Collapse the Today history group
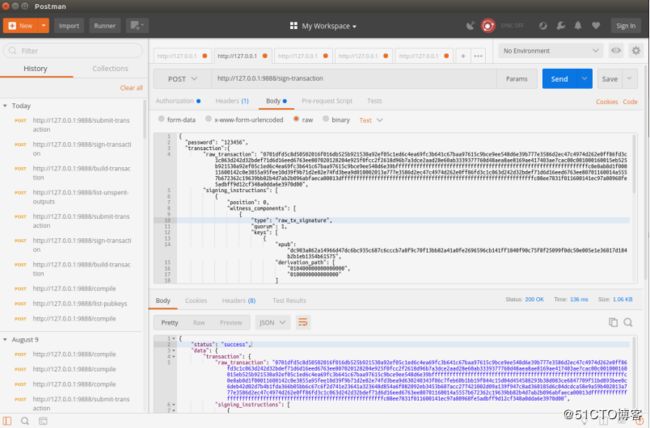Viewport: 650px width, 428px height. pyautogui.click(x=5, y=106)
